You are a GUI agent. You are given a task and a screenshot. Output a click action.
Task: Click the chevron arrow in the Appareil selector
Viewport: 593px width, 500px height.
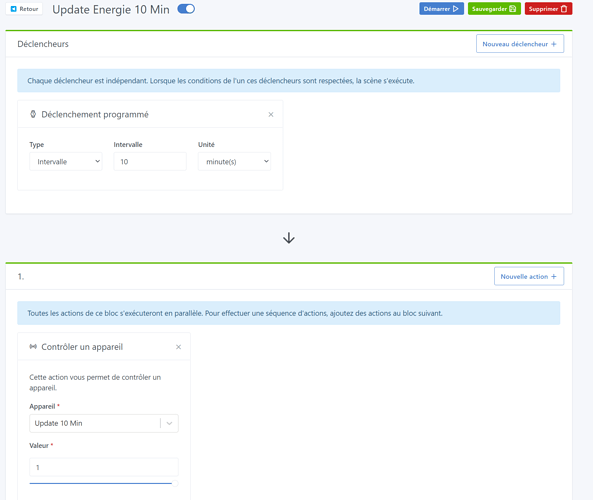pyautogui.click(x=169, y=423)
